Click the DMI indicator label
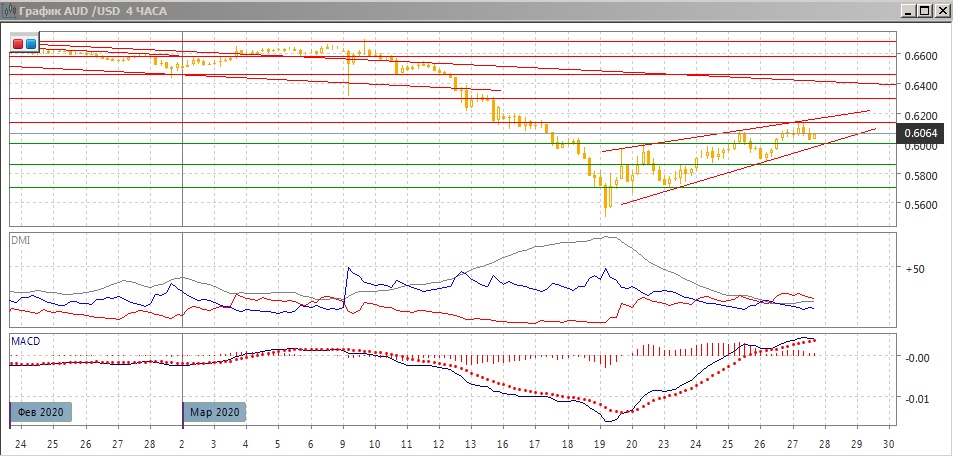 [x=21, y=240]
